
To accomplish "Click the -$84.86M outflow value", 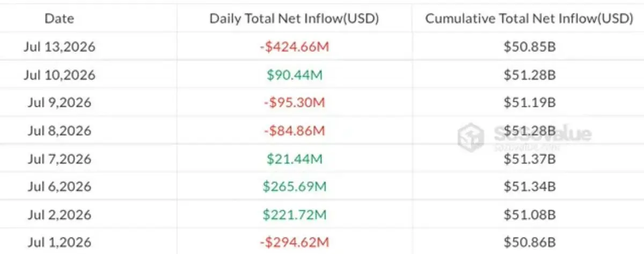I will coord(294,130).
